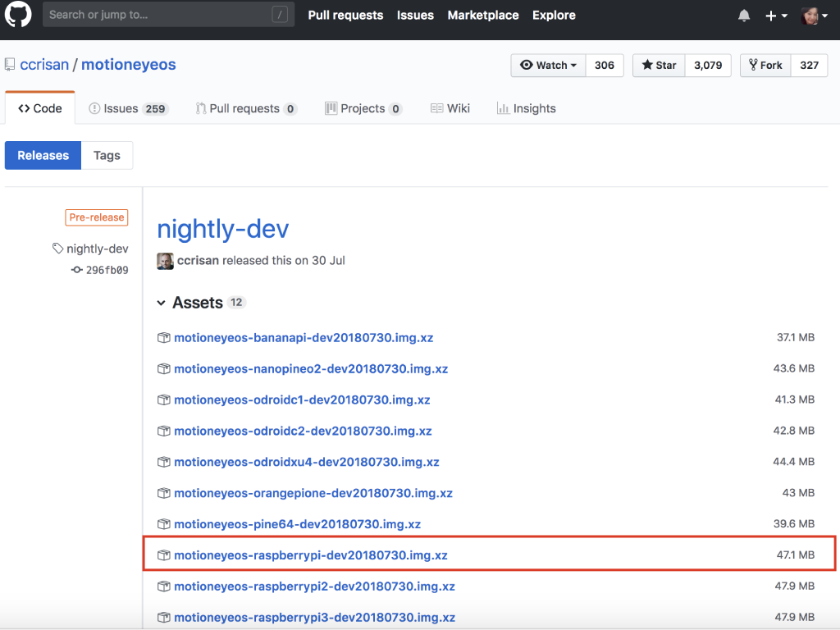Click package icon beside raspberrypi2 asset
840x630 pixels.
coord(164,587)
